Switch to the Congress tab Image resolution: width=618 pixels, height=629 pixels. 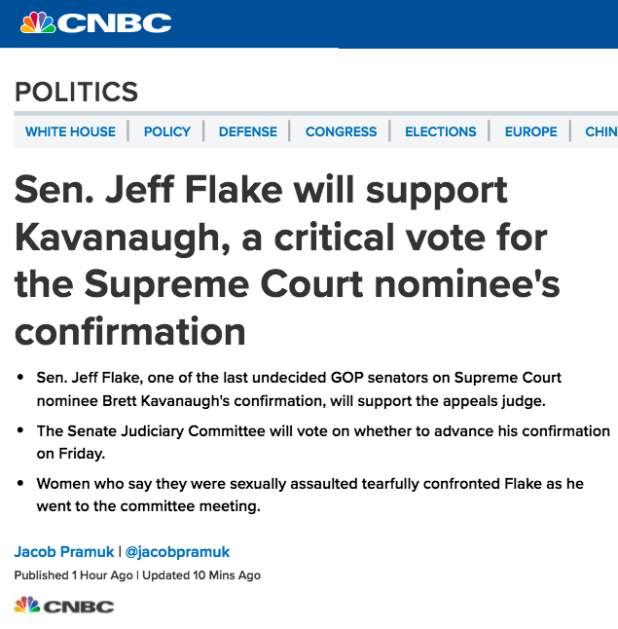pyautogui.click(x=341, y=132)
